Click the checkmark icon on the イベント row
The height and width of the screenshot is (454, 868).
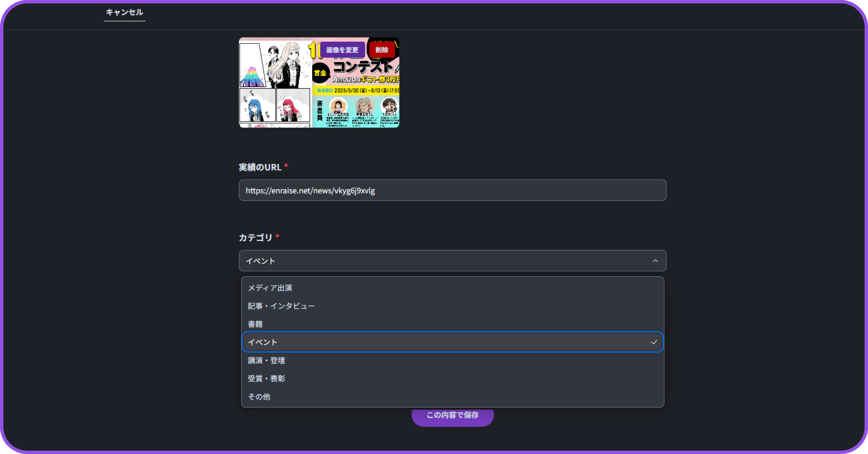[654, 342]
